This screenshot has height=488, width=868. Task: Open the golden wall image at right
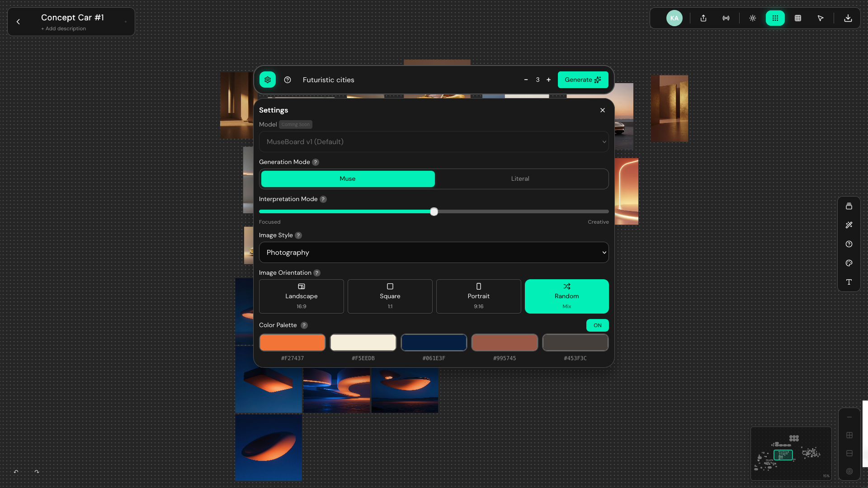[670, 108]
